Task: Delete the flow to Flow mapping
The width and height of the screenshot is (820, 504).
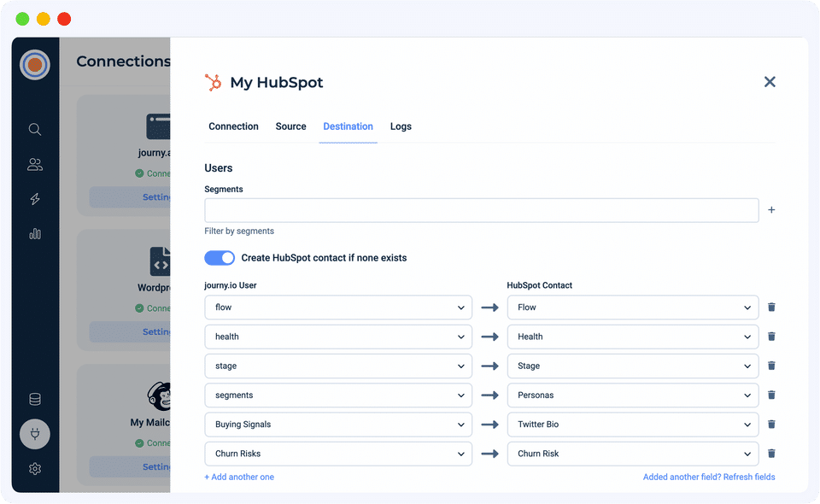Action: (x=771, y=308)
